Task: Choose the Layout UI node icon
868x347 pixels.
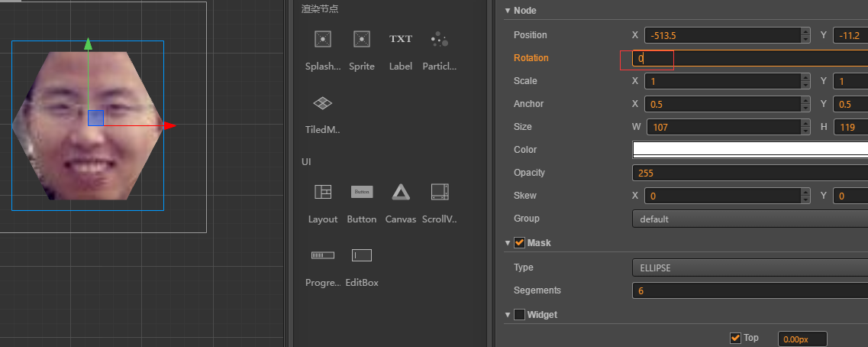Action: (x=323, y=192)
